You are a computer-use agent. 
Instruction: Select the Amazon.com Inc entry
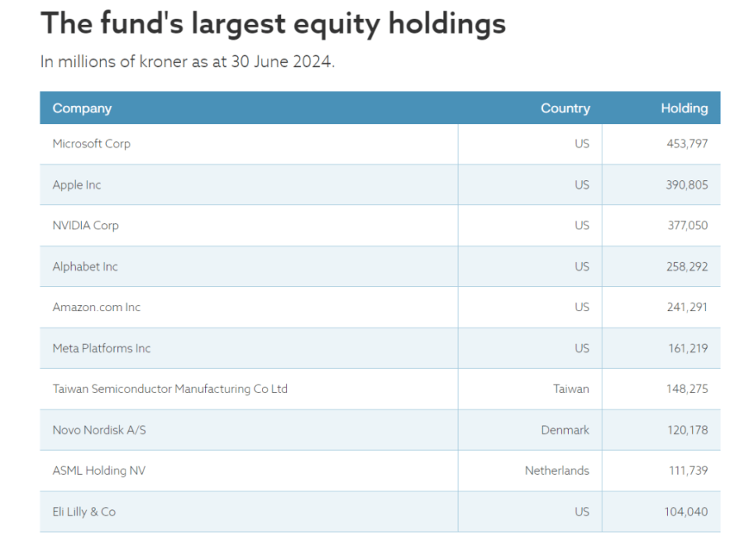(96, 307)
